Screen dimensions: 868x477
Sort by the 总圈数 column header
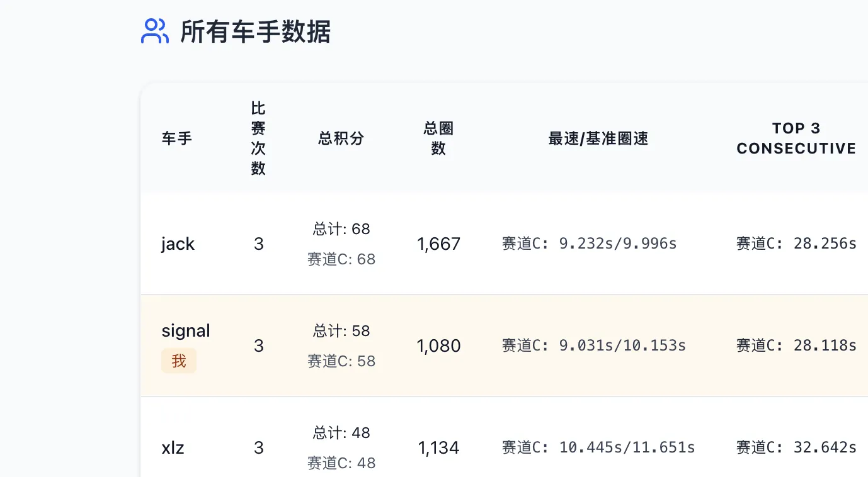[438, 138]
